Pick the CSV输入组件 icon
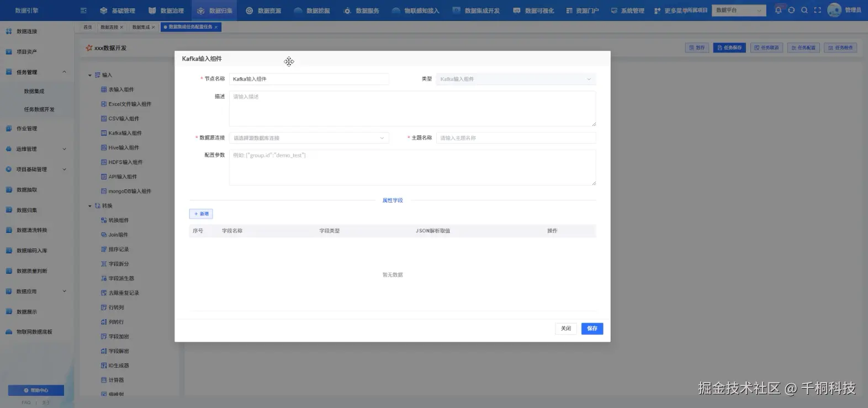Screen dimensions: 868x408 point(104,119)
